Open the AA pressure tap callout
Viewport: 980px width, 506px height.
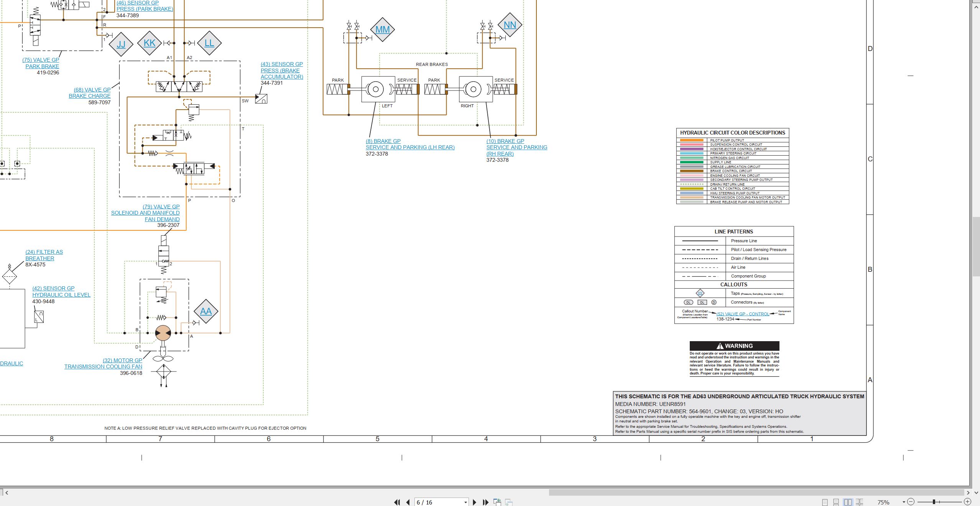pos(206,311)
